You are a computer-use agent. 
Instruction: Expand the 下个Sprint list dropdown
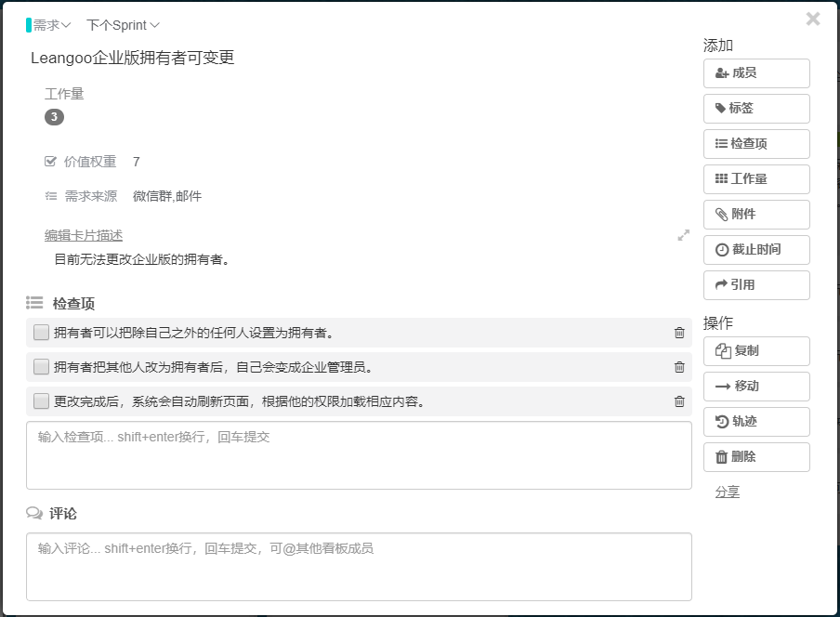[123, 25]
